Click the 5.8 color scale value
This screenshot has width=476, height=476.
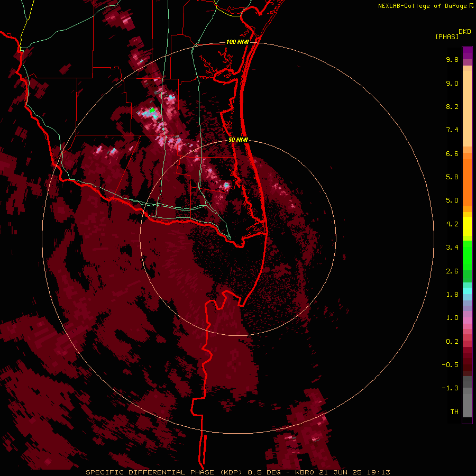coord(452,177)
